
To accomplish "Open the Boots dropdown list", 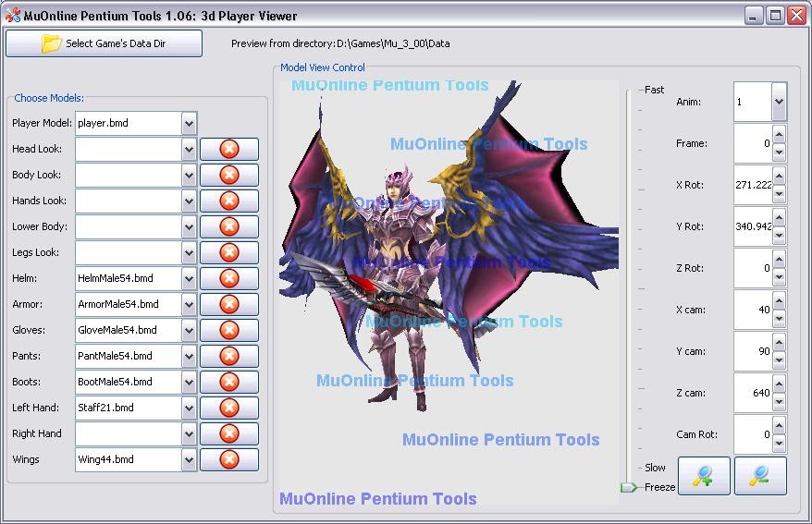I will [189, 382].
